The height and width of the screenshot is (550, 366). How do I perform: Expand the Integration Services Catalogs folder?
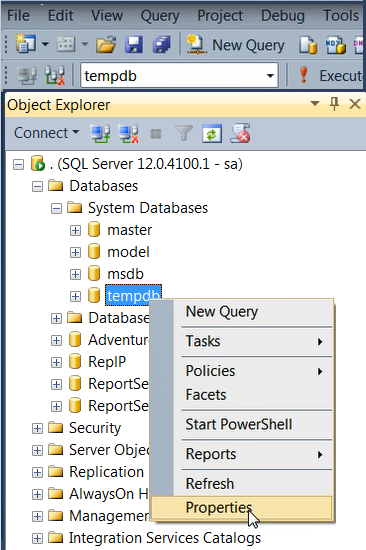(x=37, y=538)
